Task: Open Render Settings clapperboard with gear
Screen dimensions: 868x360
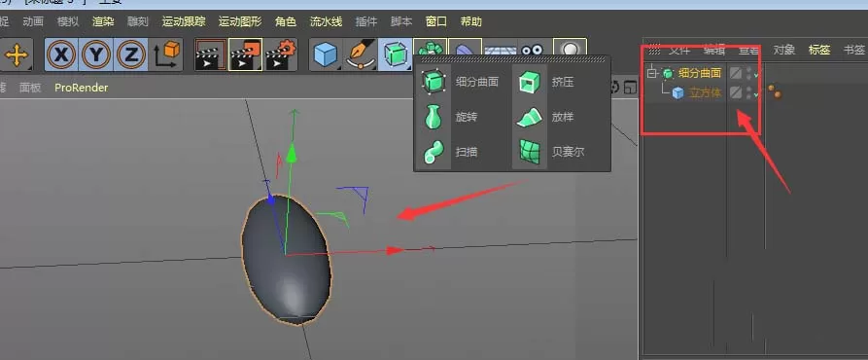Action: [281, 54]
